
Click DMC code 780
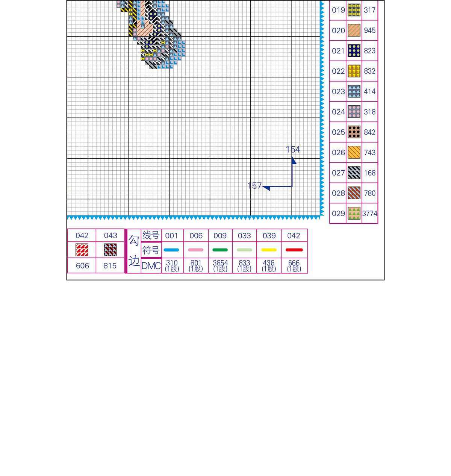[370, 193]
